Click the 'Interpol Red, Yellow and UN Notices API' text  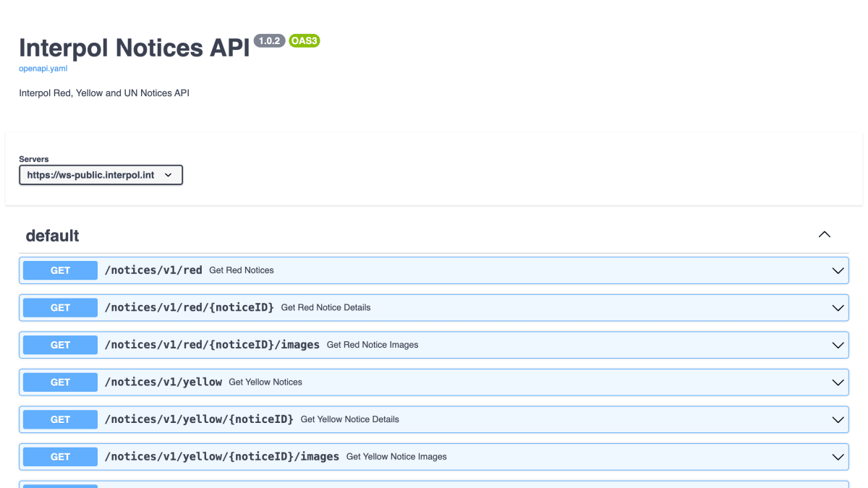point(104,93)
